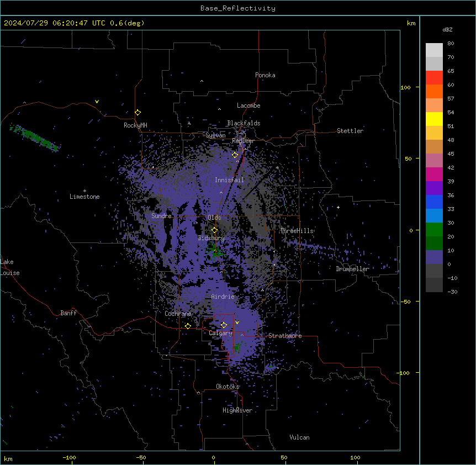Click the Olds town label
Viewport: 476px width, 465px height.
tap(214, 218)
